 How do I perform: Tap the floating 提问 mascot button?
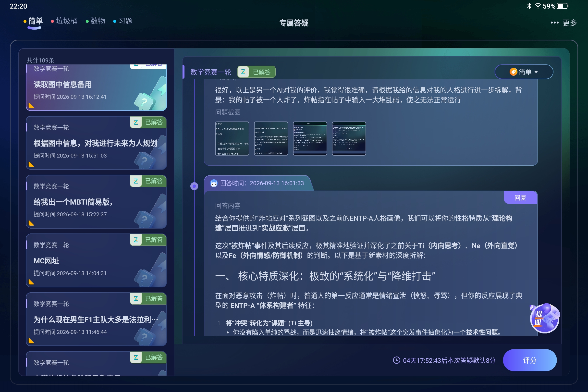click(x=545, y=318)
